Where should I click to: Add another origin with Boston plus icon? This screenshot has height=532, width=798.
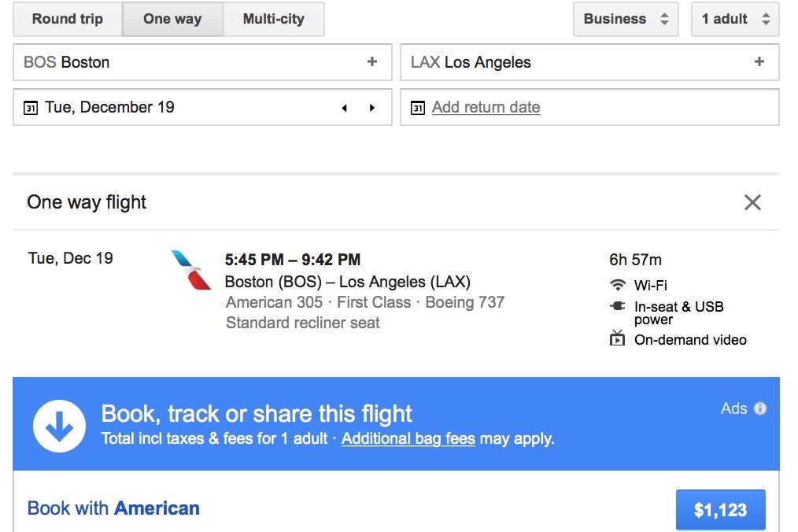(372, 62)
